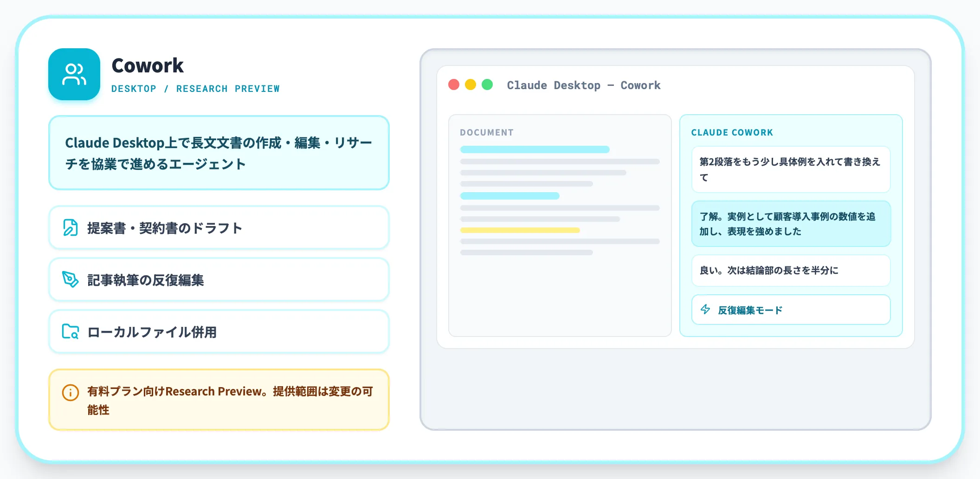Click the message 第2段落をもう少し具体例を入れて書き換えて
Viewport: 980px width, 479px height.
(791, 169)
